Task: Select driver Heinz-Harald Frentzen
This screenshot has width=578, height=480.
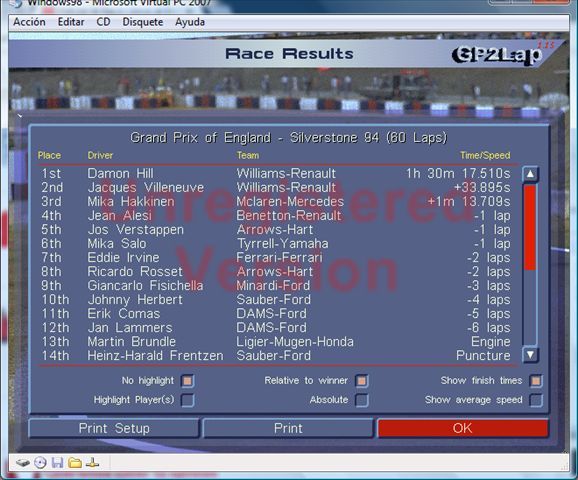Action: tap(155, 355)
